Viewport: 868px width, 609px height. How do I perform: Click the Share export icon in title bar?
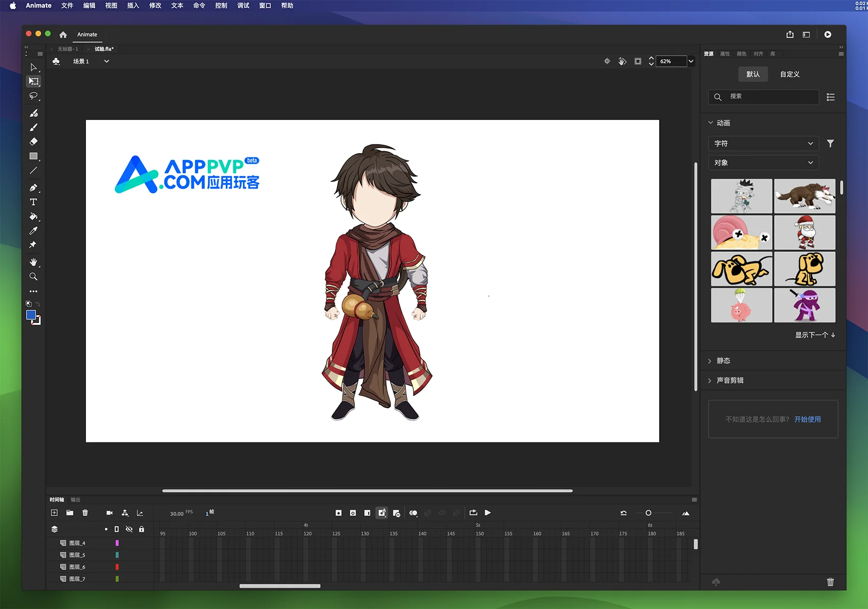coord(790,34)
